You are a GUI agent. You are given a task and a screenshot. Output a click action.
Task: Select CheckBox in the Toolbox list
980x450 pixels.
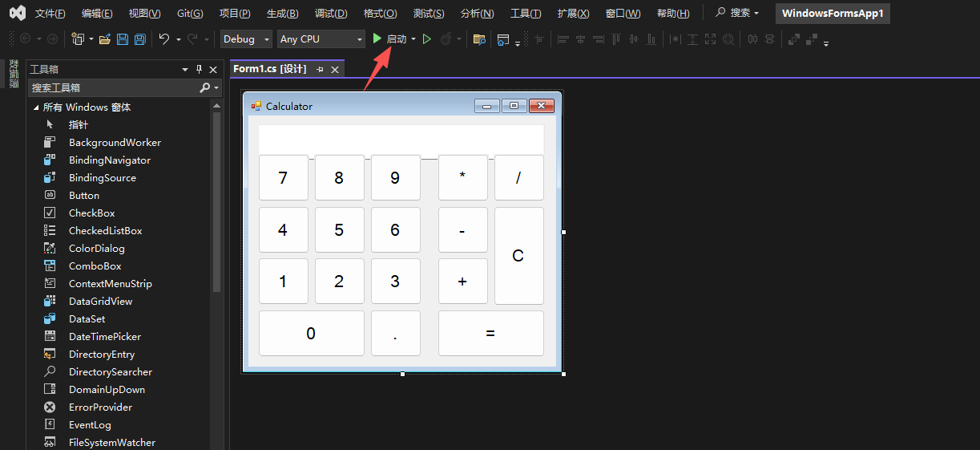tap(91, 213)
